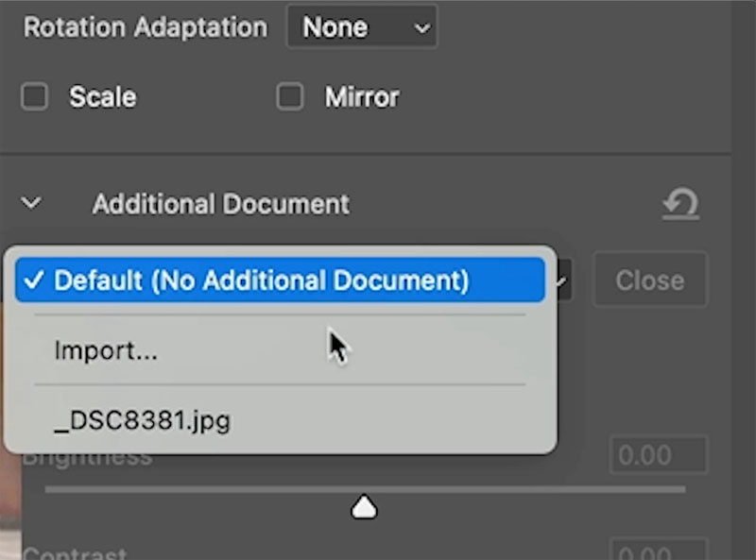Click the Brightness value field
756x560 pixels.
pyautogui.click(x=659, y=455)
